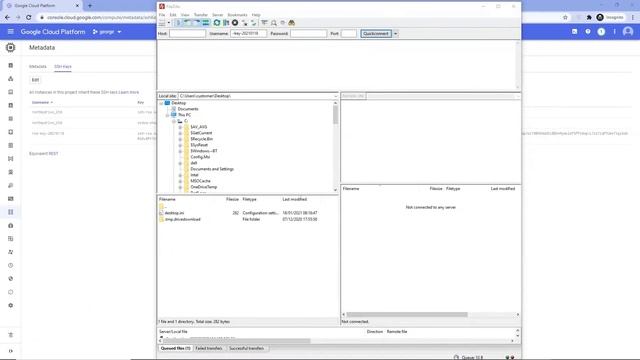Switch to Successful transfers tab
This screenshot has width=640, height=360.
[247, 348]
